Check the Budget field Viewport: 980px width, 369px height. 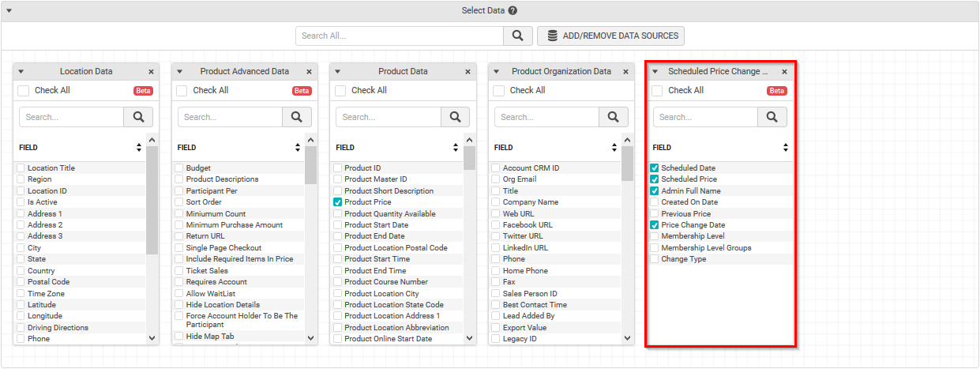pyautogui.click(x=179, y=168)
